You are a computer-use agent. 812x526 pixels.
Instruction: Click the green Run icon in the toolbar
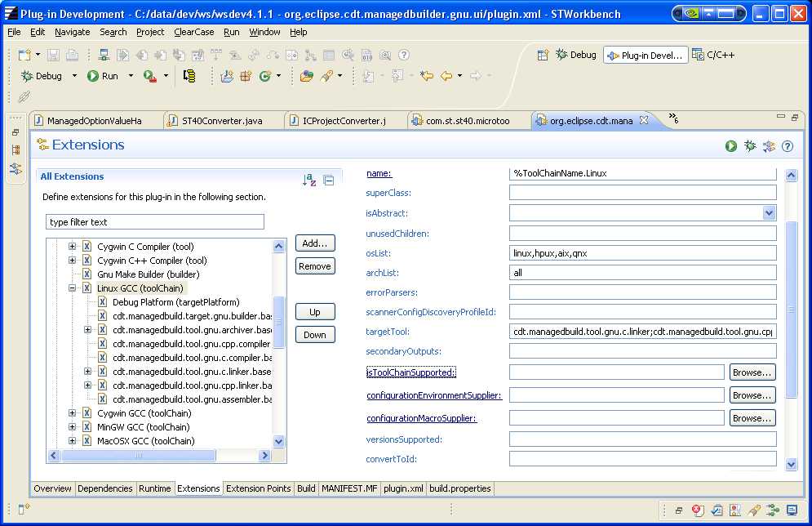click(x=92, y=76)
